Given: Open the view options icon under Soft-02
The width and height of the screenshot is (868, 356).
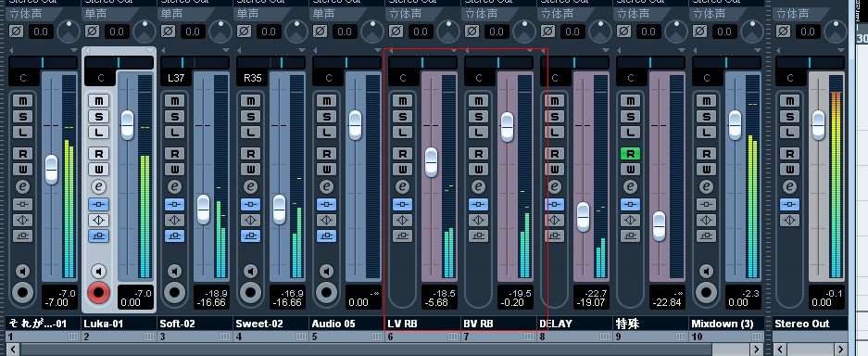Looking at the screenshot, I should [225, 337].
